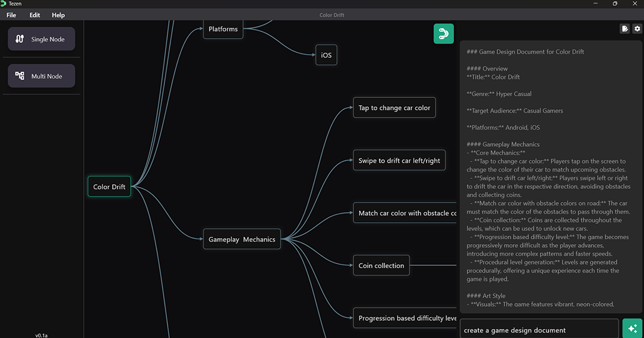Click the AI sparkle generate button
This screenshot has width=644, height=338.
point(633,328)
